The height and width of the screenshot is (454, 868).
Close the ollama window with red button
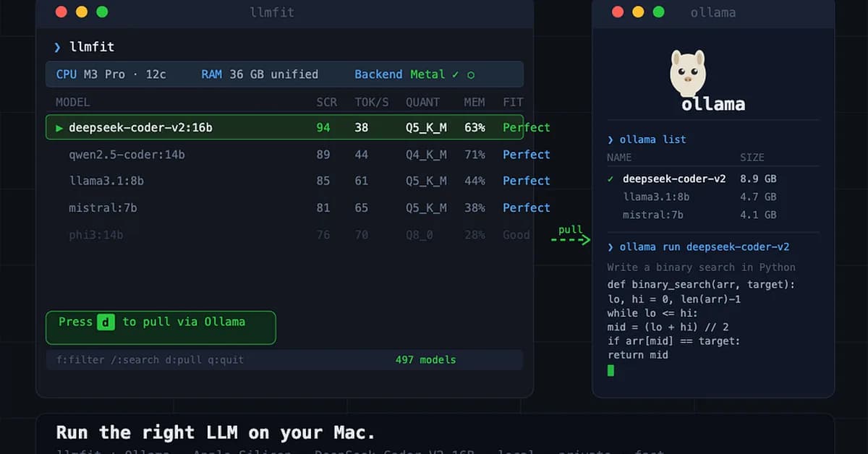618,12
